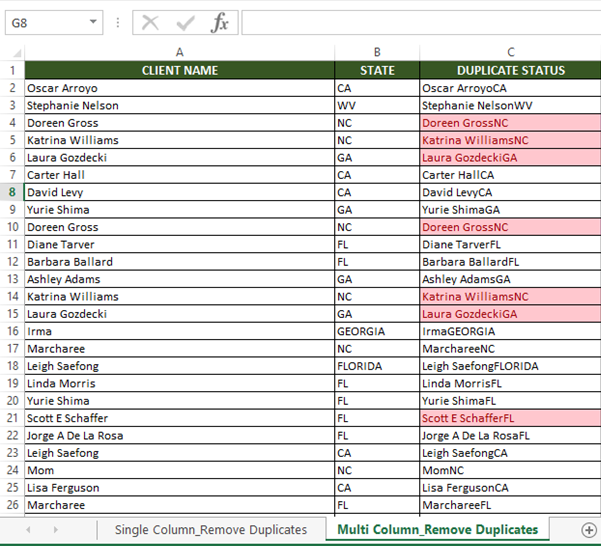Select row 1 header number
This screenshot has height=546, width=601.
tap(12, 71)
